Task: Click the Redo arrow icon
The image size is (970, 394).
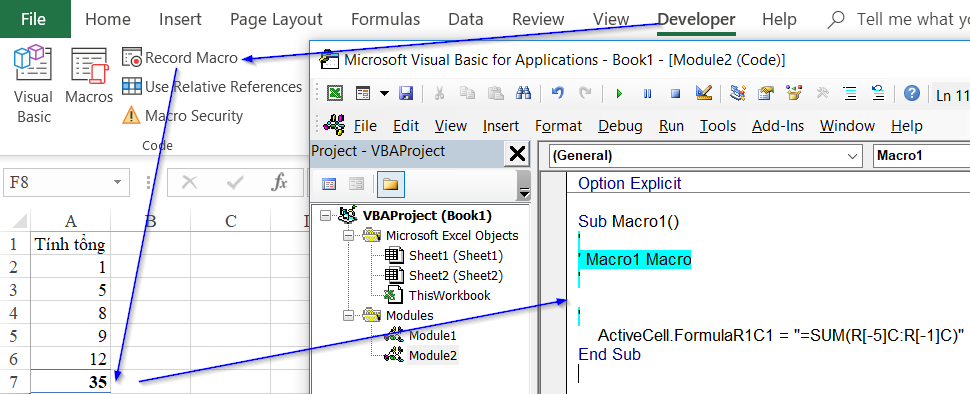Action: click(585, 93)
